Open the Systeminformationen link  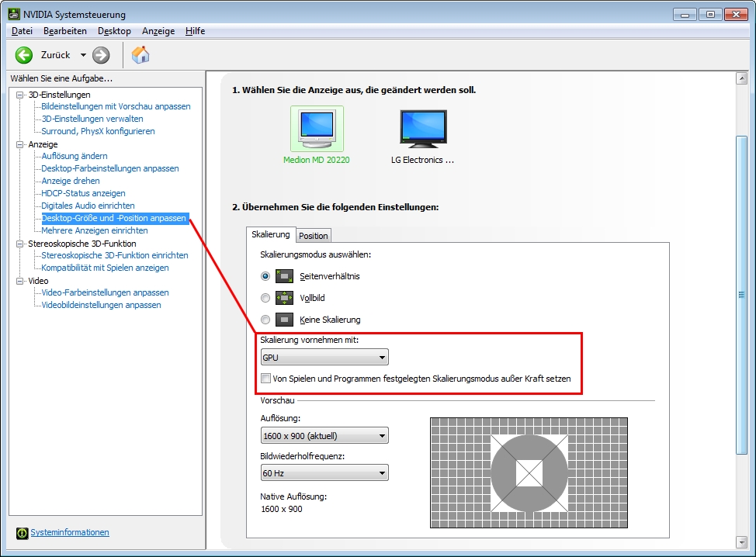[x=70, y=532]
